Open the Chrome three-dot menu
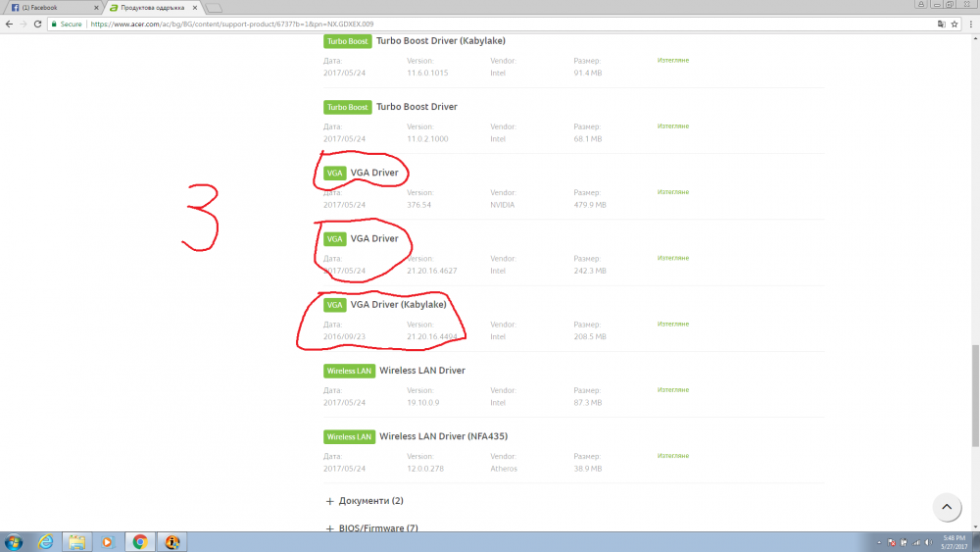Image resolution: width=980 pixels, height=552 pixels. [x=970, y=24]
